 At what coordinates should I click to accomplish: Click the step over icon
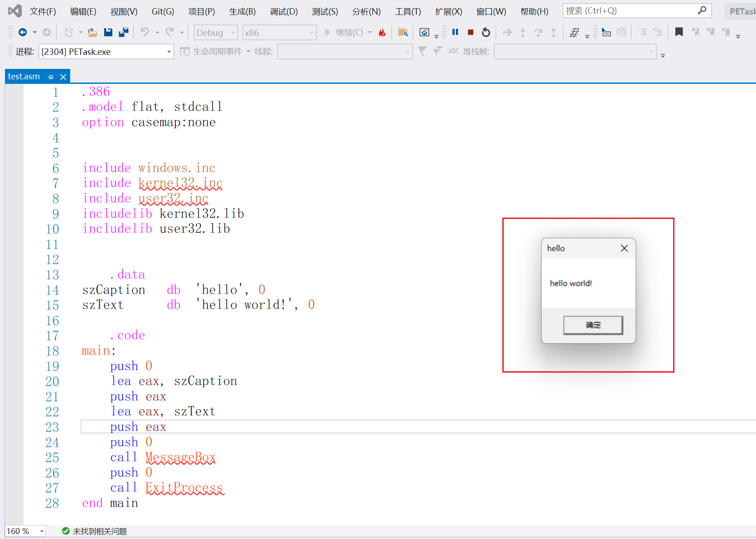click(538, 32)
